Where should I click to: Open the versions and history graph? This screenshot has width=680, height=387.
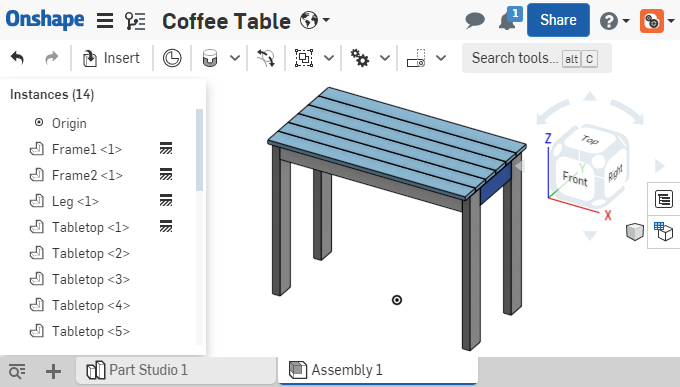coord(135,20)
